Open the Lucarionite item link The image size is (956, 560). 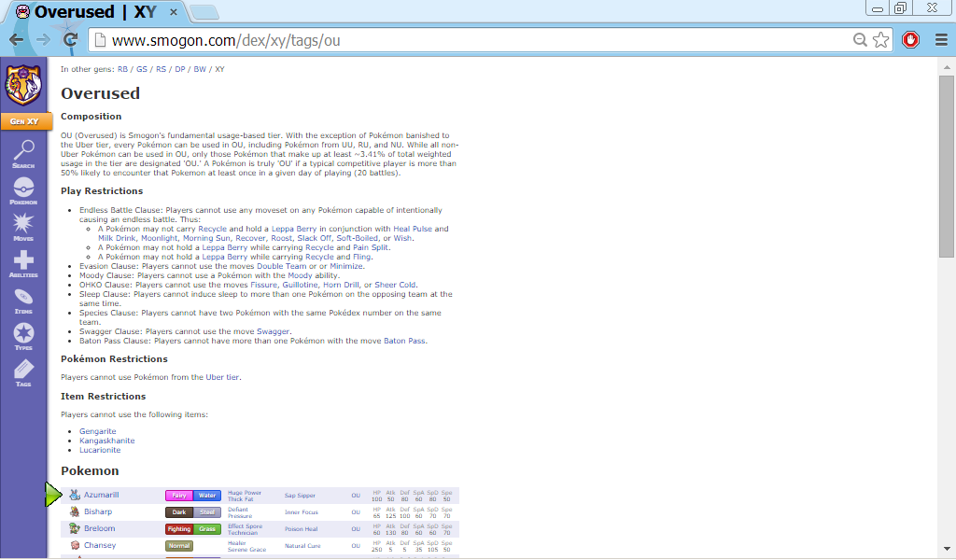pos(100,450)
